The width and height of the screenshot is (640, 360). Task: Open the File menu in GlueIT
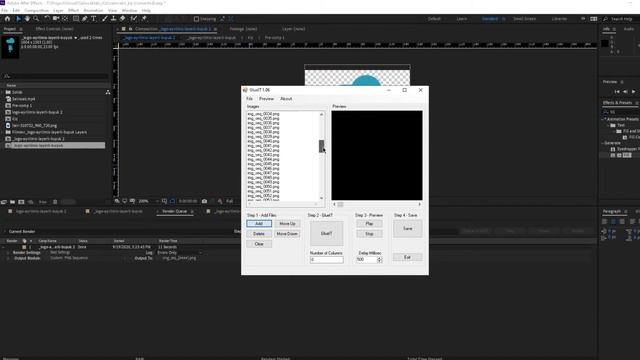click(249, 99)
